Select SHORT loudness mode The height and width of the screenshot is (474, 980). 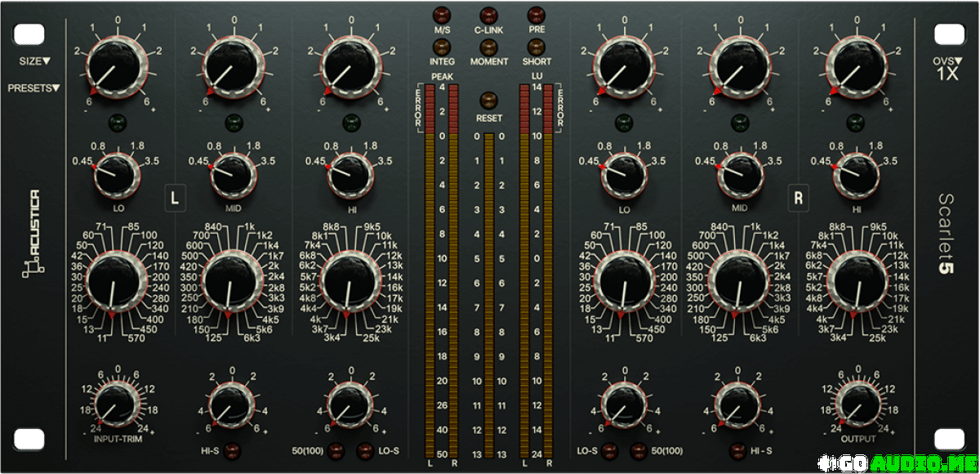(536, 46)
